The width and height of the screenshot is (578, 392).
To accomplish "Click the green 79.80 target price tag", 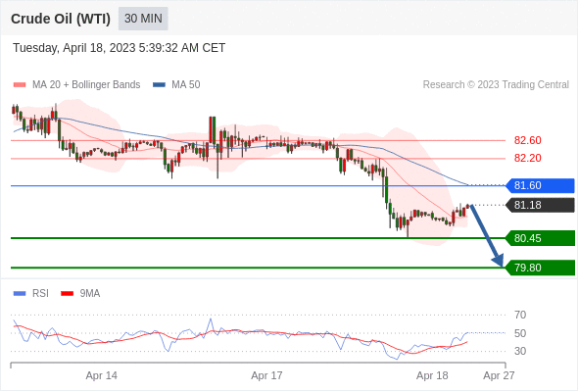I will (x=540, y=268).
